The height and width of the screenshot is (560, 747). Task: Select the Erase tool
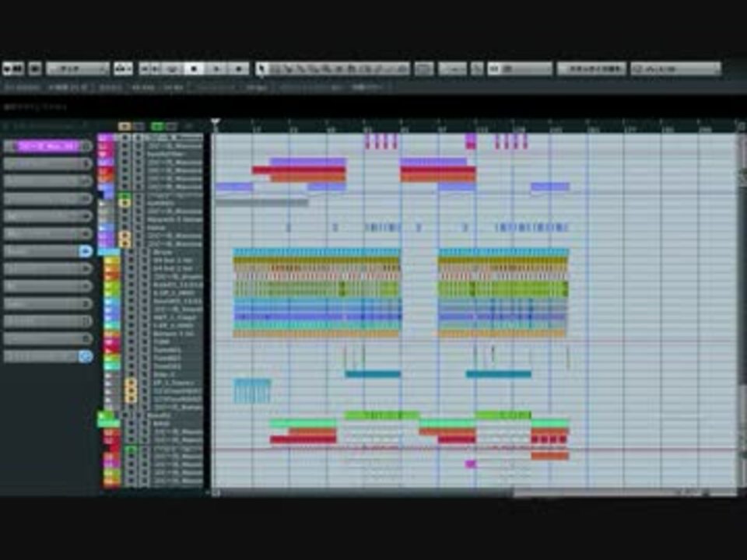(314, 69)
